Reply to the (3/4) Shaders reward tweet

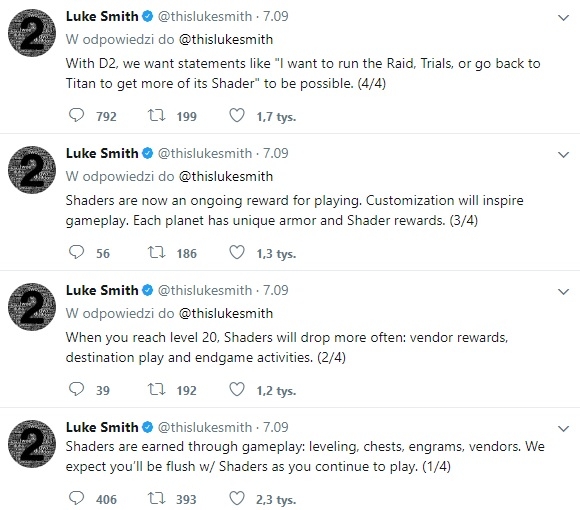point(77,252)
